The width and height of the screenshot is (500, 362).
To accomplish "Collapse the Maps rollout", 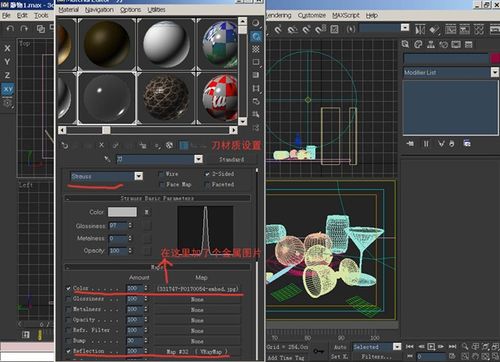I will pyautogui.click(x=157, y=267).
